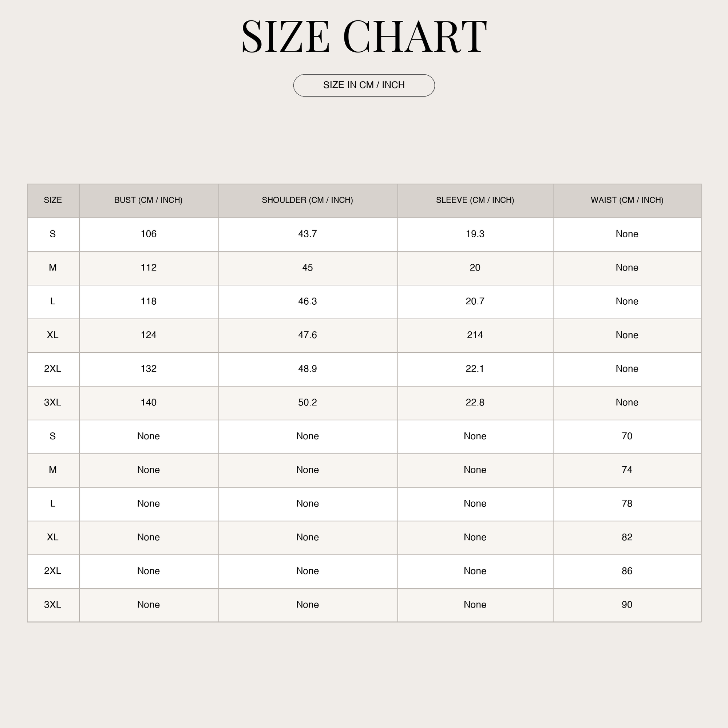Click the sleeve value 22.8
The width and height of the screenshot is (728, 728).
[475, 403]
